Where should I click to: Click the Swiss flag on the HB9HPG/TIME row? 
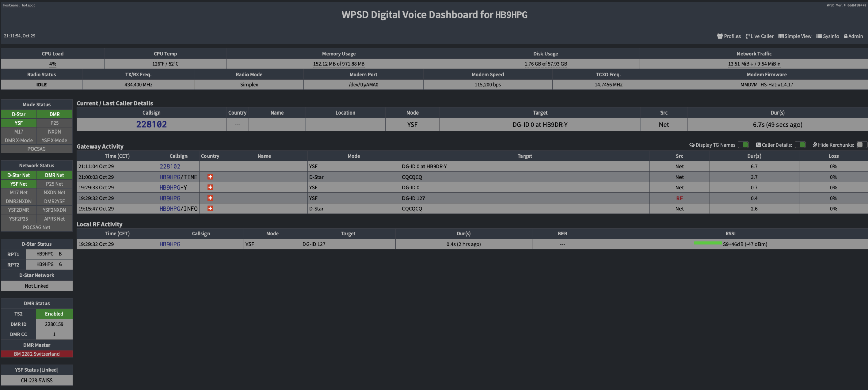210,177
